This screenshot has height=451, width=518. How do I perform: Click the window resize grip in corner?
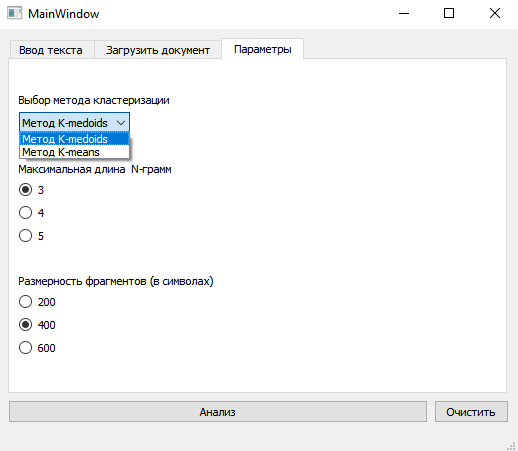click(511, 445)
